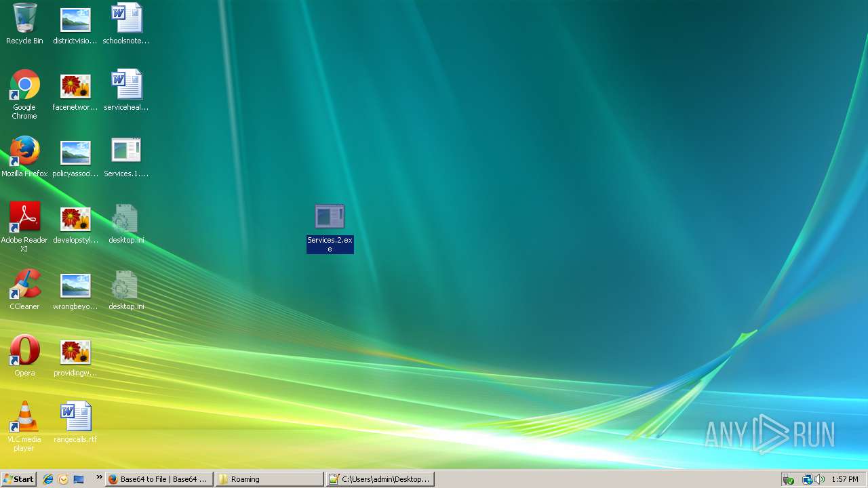Select the Opera browser shortcut
This screenshot has width=868, height=488.
pyautogui.click(x=24, y=356)
